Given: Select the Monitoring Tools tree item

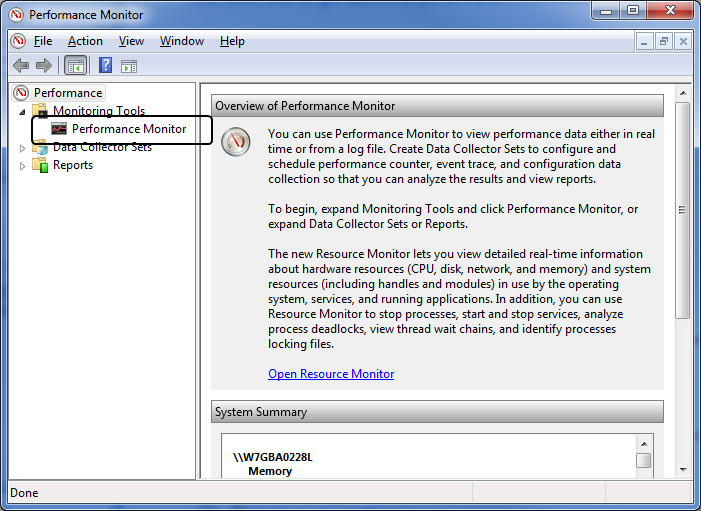Looking at the screenshot, I should point(99,110).
